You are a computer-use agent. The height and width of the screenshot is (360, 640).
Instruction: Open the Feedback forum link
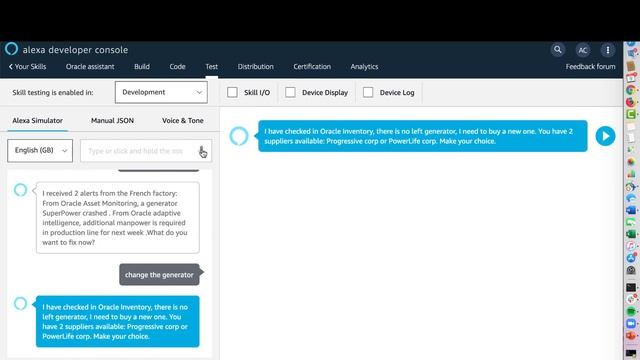pyautogui.click(x=590, y=67)
